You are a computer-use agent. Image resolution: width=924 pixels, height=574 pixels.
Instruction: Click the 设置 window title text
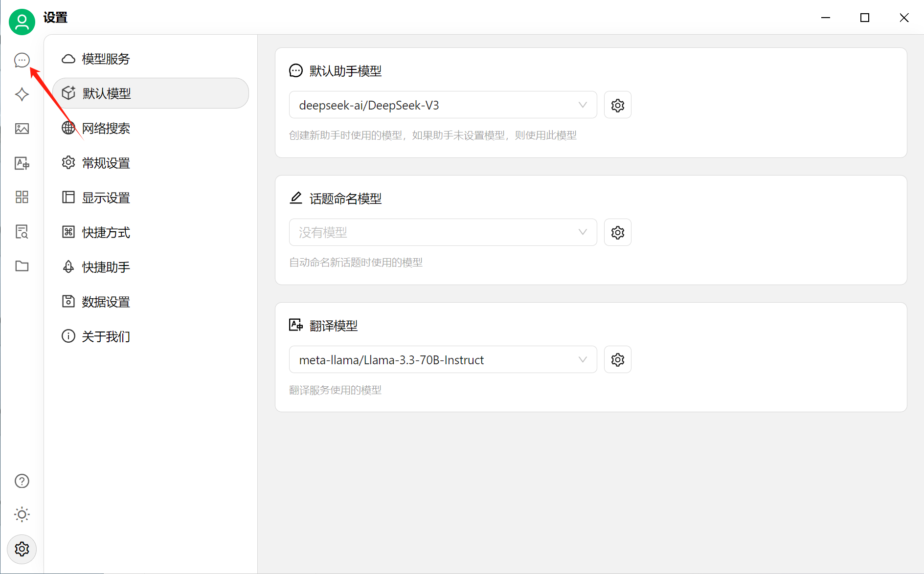tap(55, 18)
